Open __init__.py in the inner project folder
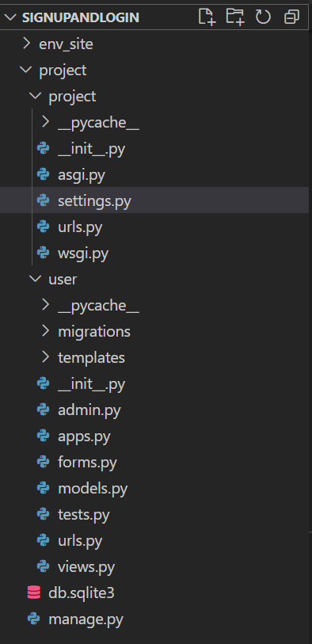Viewport: 312px width, 644px height. 91,149
